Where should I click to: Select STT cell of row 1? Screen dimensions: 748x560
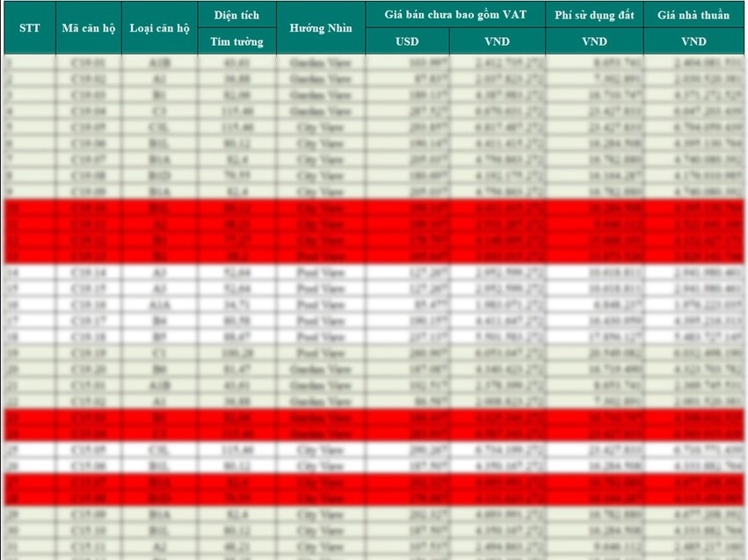(x=29, y=63)
